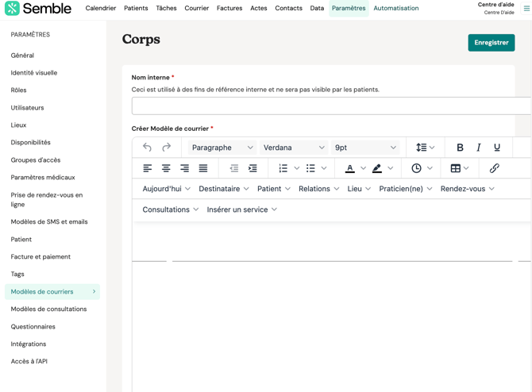
Task: Toggle underline formatting
Action: click(497, 148)
